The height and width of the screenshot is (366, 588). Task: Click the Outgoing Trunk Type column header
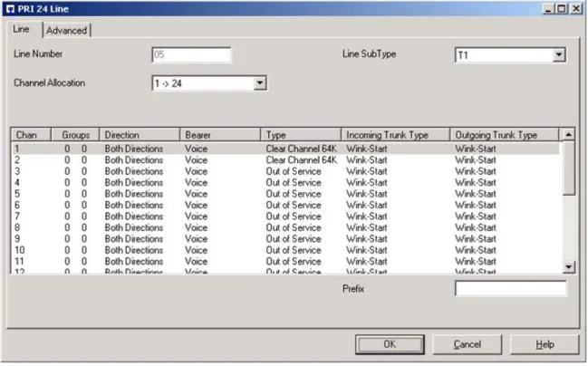coord(505,135)
